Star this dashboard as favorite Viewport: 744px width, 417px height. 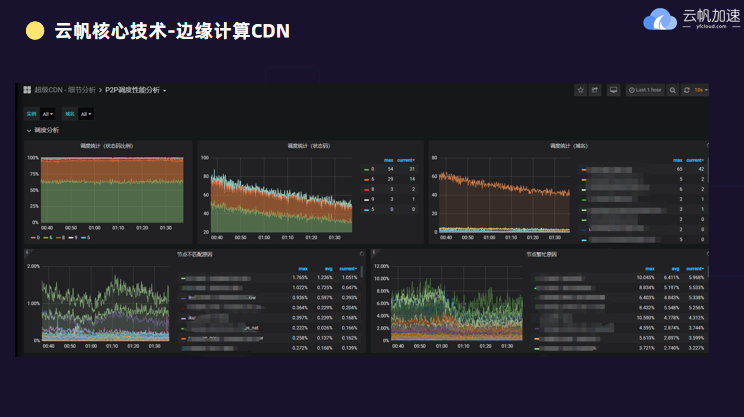coord(580,90)
